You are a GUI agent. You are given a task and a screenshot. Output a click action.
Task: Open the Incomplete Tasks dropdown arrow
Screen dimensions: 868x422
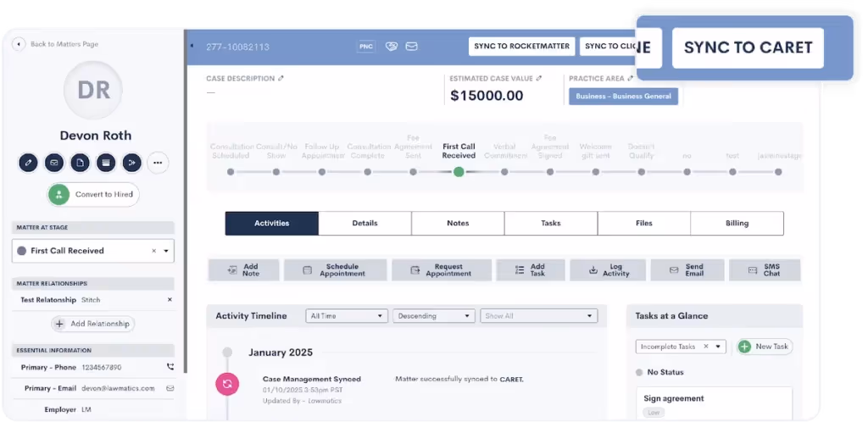coord(718,347)
